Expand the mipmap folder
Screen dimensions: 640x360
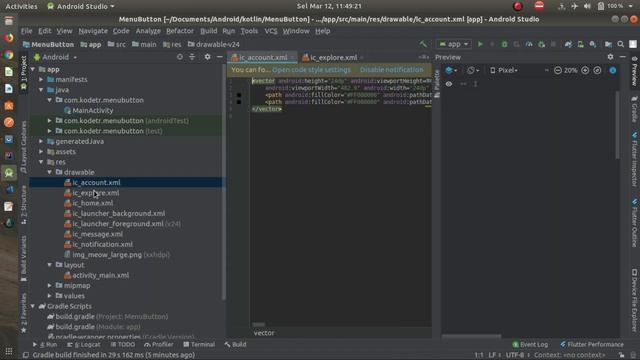(49, 285)
